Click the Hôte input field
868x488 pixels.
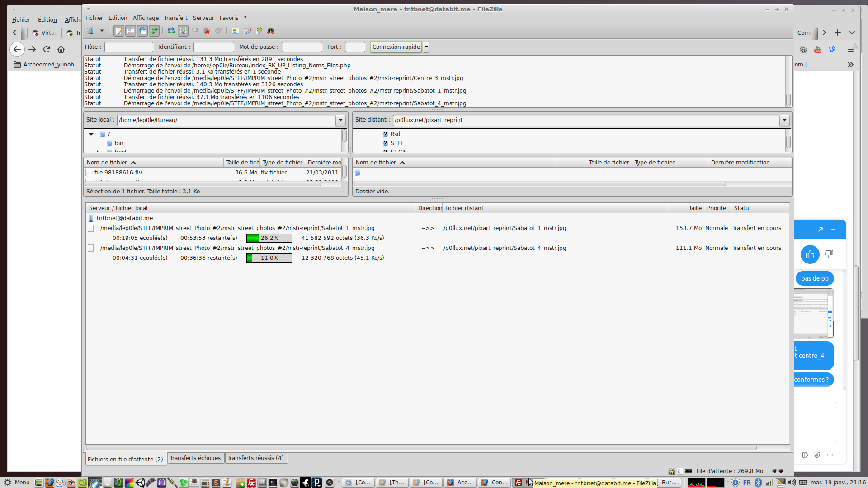(129, 47)
